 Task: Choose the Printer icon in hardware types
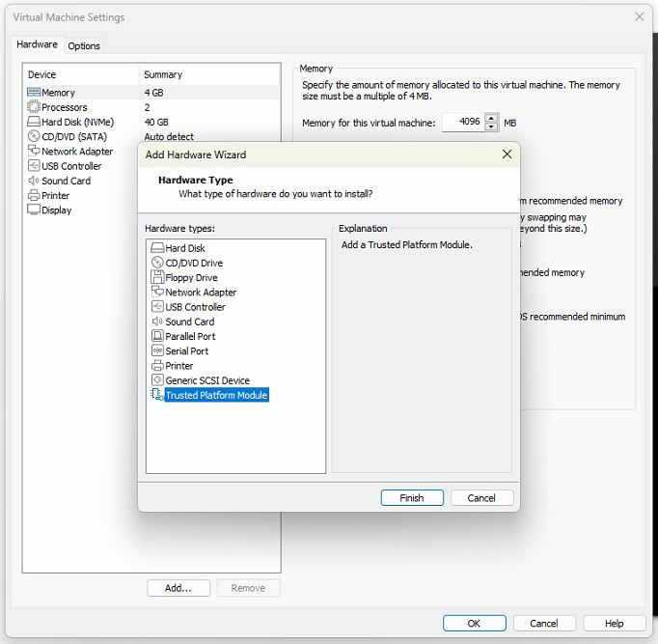click(x=157, y=366)
